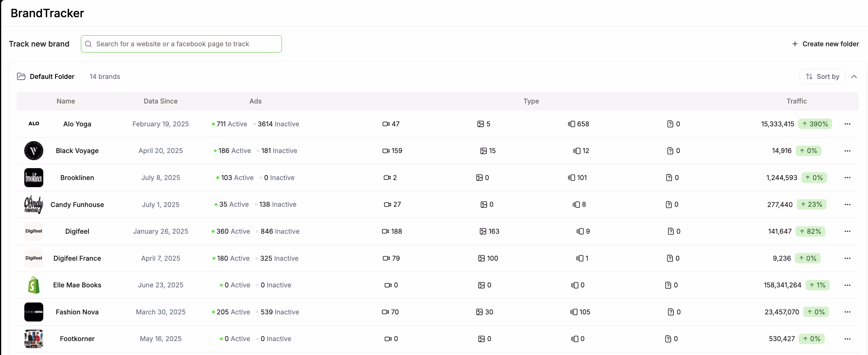This screenshot has width=868, height=355.
Task: Click the "14 brands" count label
Action: [105, 77]
